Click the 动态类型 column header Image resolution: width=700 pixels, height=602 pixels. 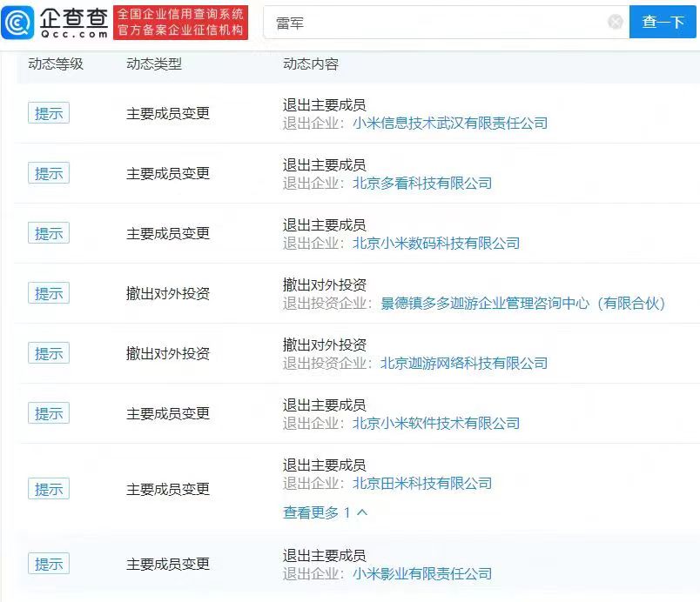[154, 64]
